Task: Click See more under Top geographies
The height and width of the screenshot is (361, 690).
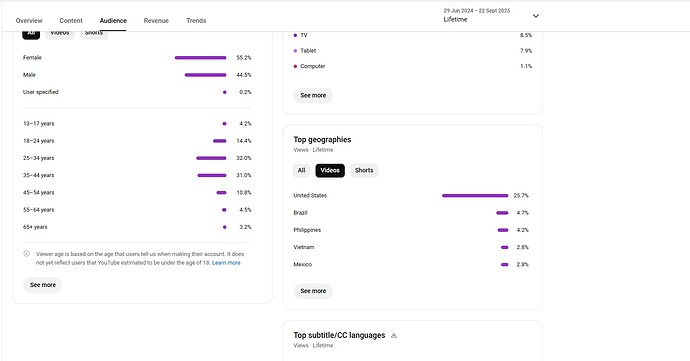Action: (313, 291)
